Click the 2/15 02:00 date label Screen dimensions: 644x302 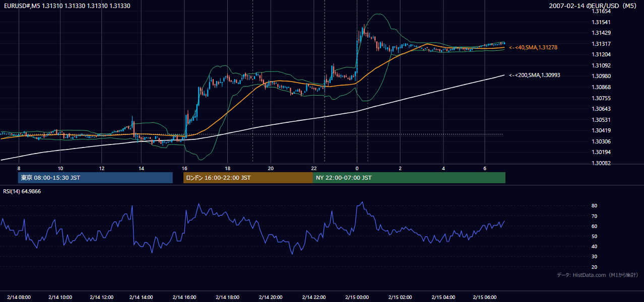pyautogui.click(x=400, y=297)
